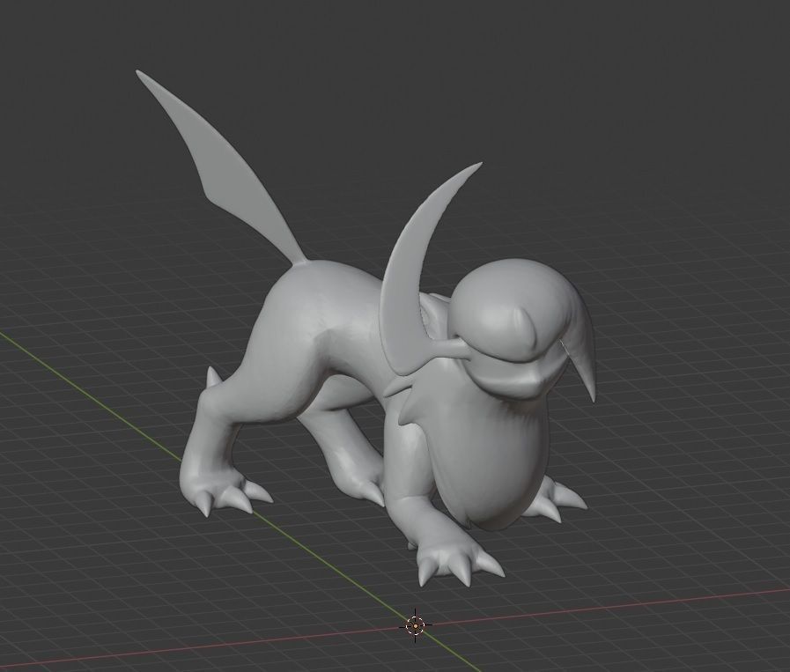Click the intersection of red and green axes
The image size is (790, 672).
tap(414, 627)
